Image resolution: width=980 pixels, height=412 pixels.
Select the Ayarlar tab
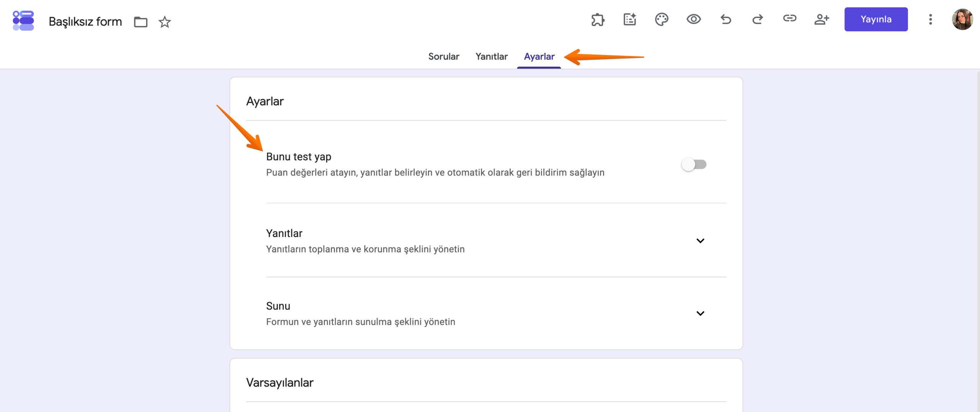pyautogui.click(x=539, y=57)
